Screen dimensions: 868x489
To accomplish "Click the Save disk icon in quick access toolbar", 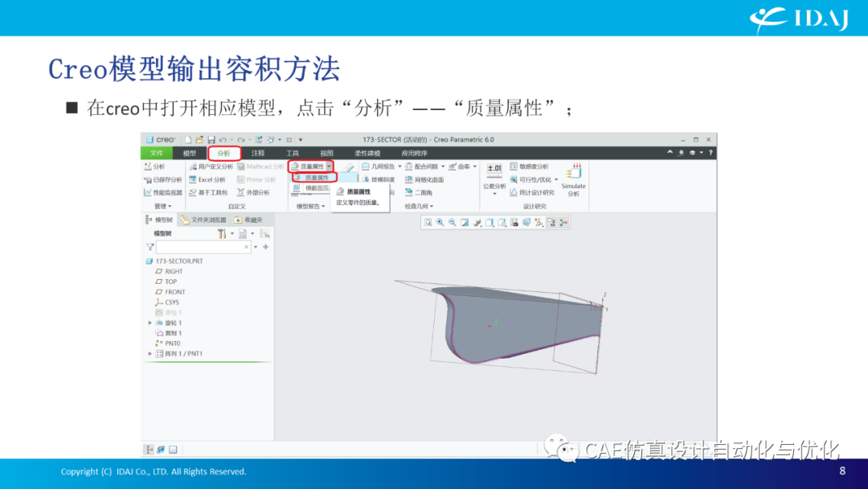I will [211, 140].
